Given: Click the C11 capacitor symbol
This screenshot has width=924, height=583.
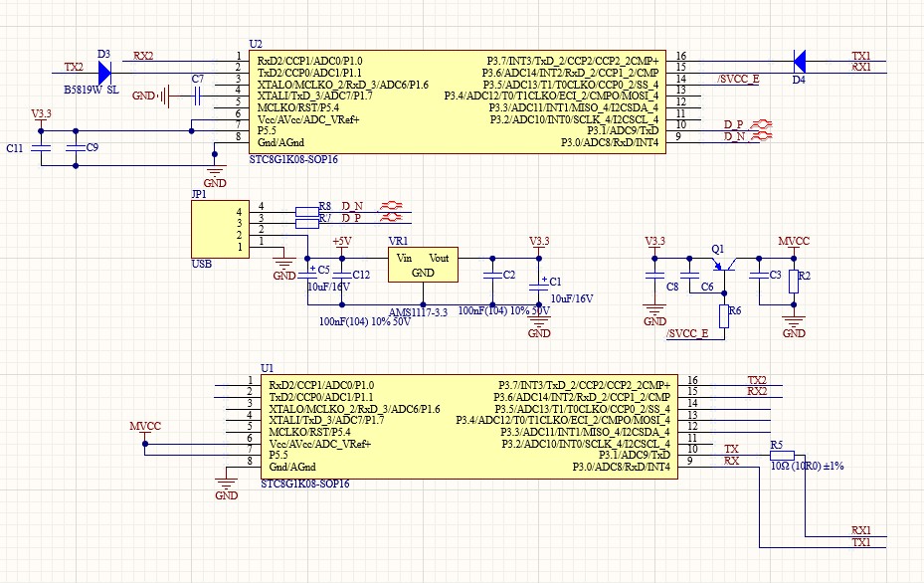Looking at the screenshot, I should pos(41,148).
